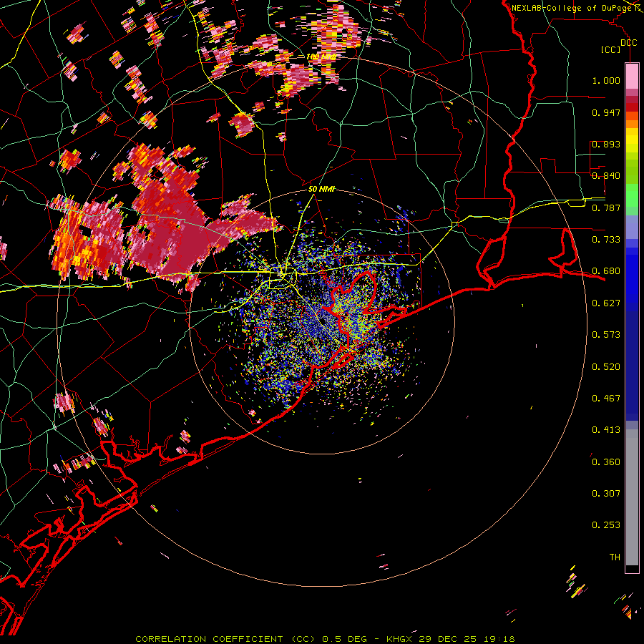Click the 0.307 scale value

606,494
